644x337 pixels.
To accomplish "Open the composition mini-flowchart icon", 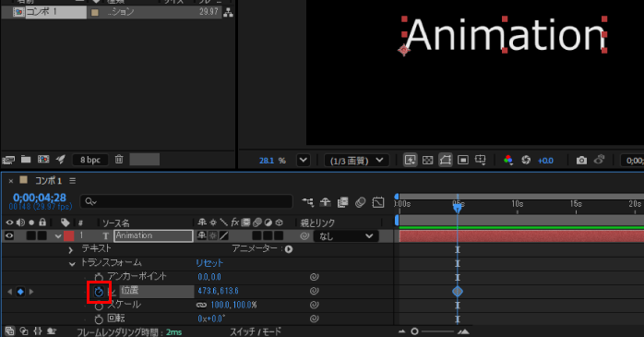I will [307, 202].
